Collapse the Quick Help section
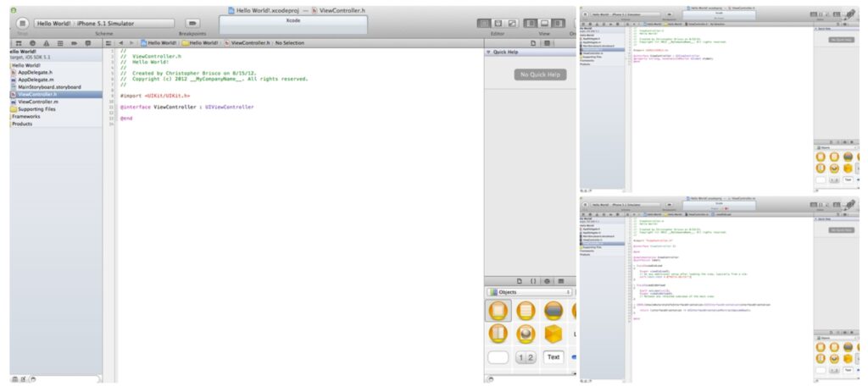The height and width of the screenshot is (392, 868). 487,52
